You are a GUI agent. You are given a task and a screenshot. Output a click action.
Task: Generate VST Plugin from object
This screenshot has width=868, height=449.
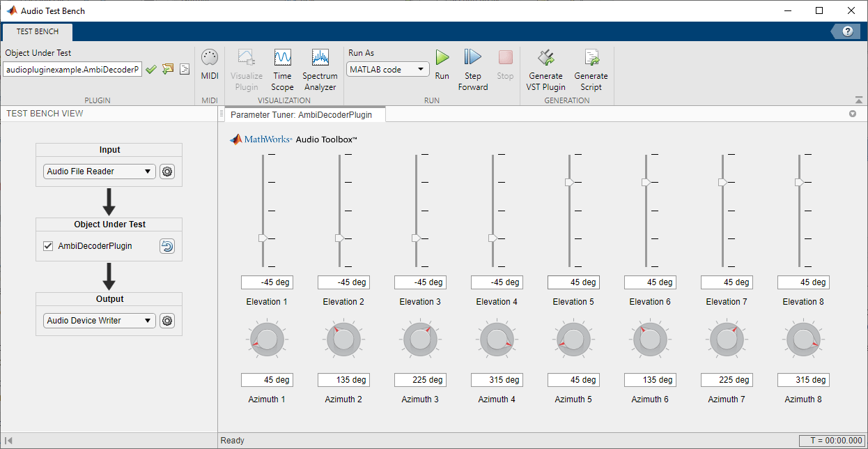click(x=545, y=70)
